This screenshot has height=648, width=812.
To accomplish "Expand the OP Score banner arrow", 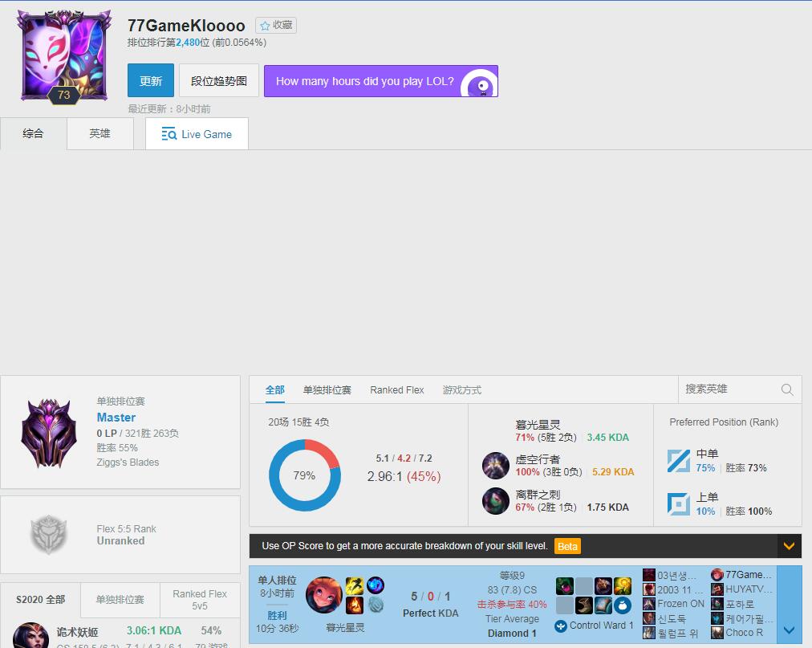I will tap(789, 546).
